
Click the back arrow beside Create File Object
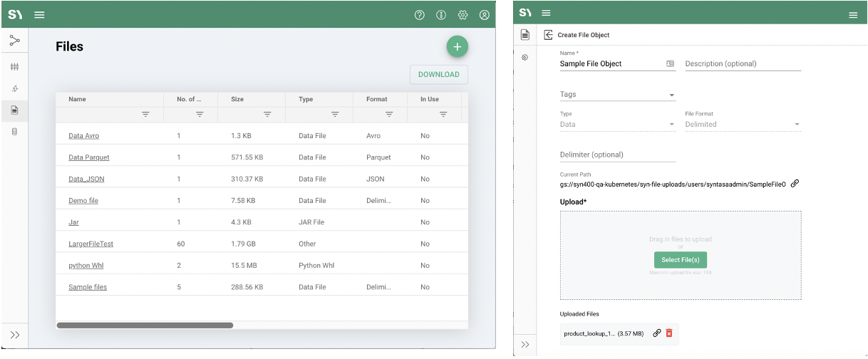[548, 35]
